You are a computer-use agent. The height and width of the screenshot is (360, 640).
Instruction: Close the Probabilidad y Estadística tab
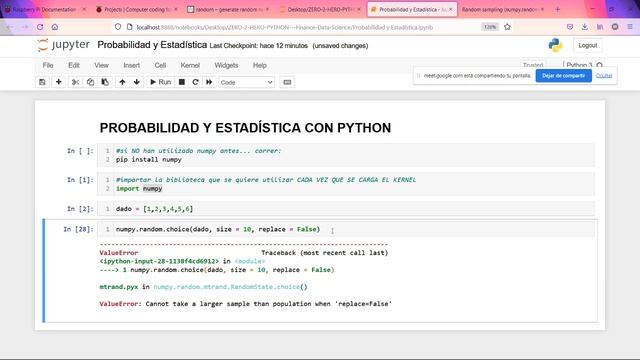click(451, 9)
